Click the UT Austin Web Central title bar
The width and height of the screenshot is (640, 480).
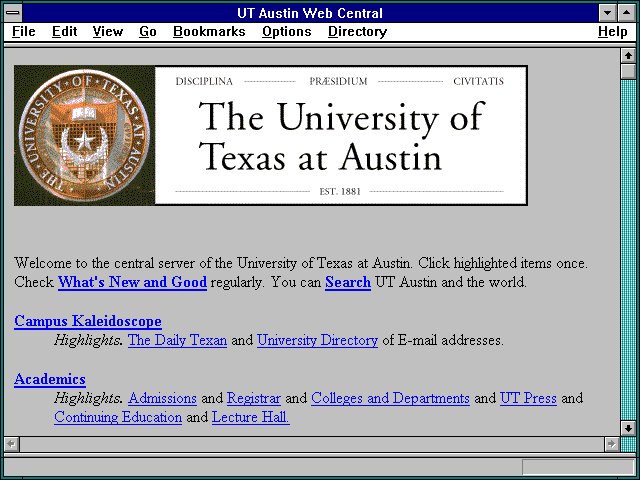tap(310, 13)
